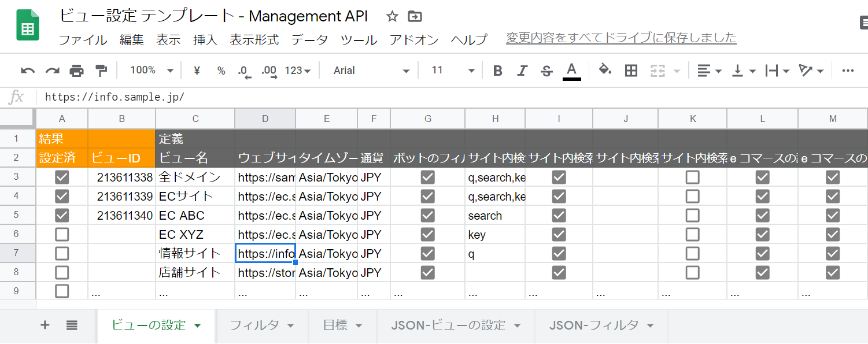Open the ヘルプ menu
868x344 pixels.
[469, 40]
